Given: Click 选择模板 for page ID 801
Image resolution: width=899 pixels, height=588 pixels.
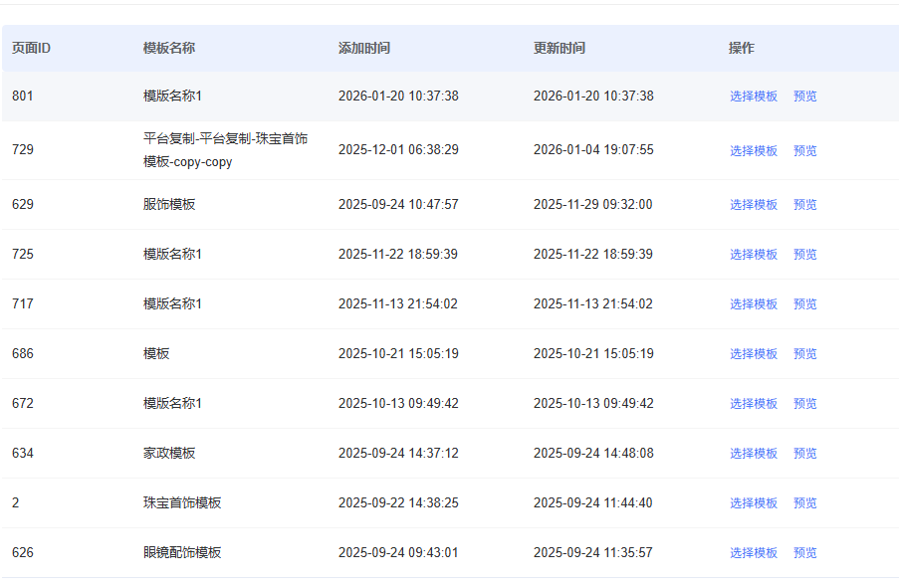Looking at the screenshot, I should (753, 97).
